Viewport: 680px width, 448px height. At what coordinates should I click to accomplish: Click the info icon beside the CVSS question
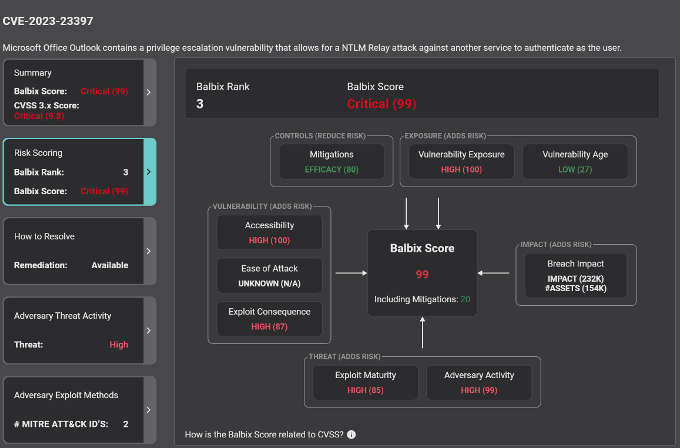(x=352, y=435)
